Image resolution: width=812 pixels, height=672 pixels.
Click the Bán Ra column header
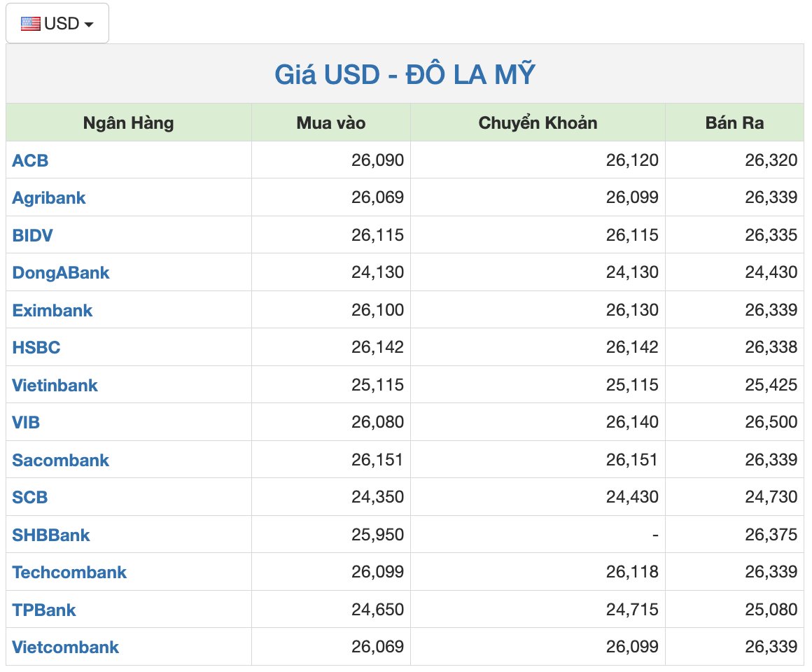(734, 123)
